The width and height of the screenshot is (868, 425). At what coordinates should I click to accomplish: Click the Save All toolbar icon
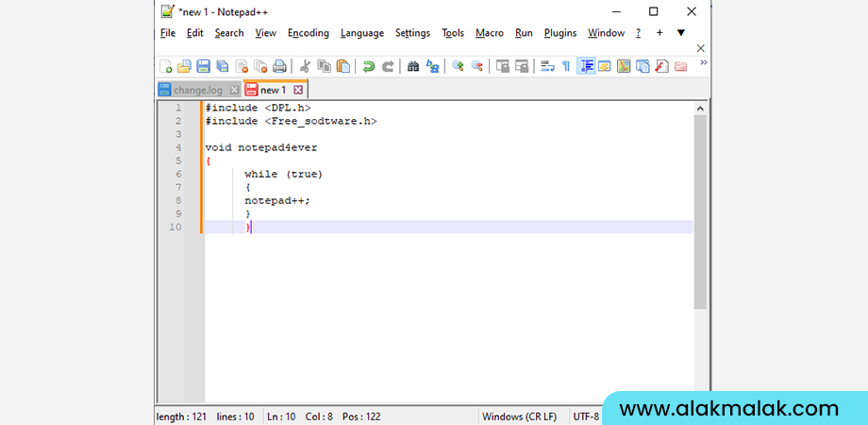[x=222, y=66]
